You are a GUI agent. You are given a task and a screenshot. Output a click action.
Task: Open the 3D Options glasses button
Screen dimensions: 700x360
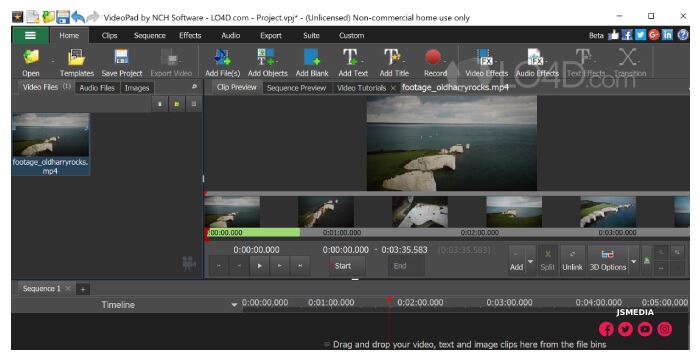pos(608,260)
